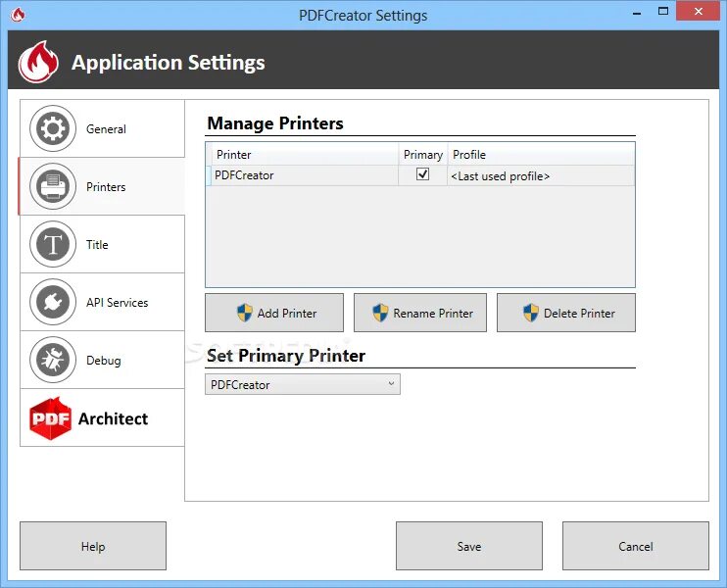Go to the API Services tab
This screenshot has height=588, width=727.
[102, 302]
